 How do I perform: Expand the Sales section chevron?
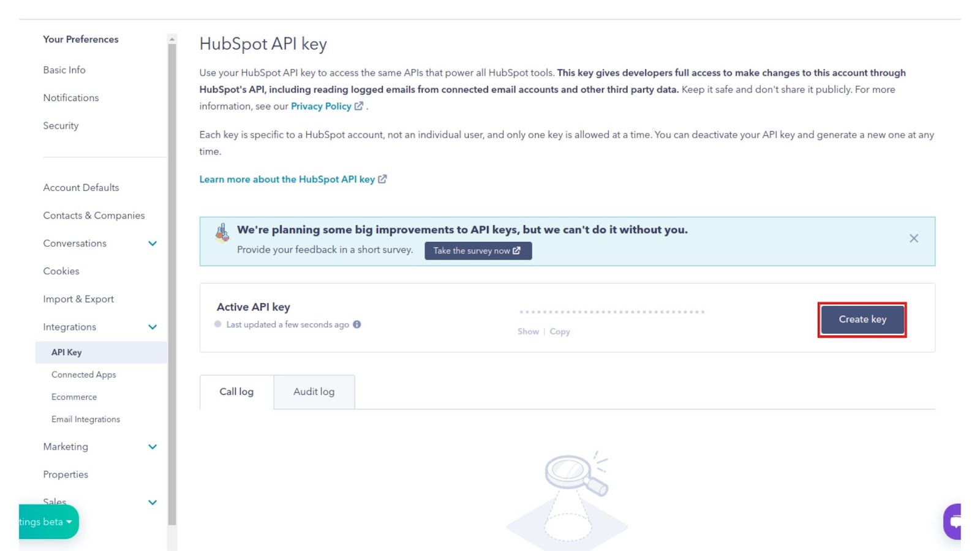(x=153, y=503)
